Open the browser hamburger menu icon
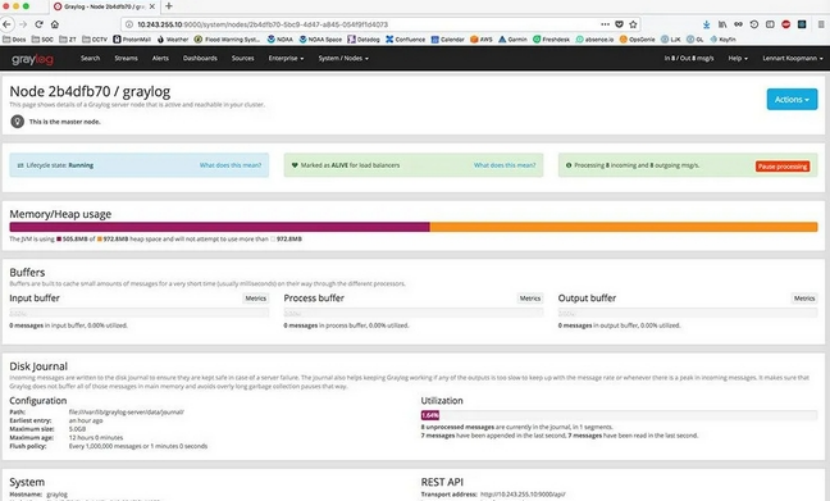The image size is (831, 501). pos(821,23)
